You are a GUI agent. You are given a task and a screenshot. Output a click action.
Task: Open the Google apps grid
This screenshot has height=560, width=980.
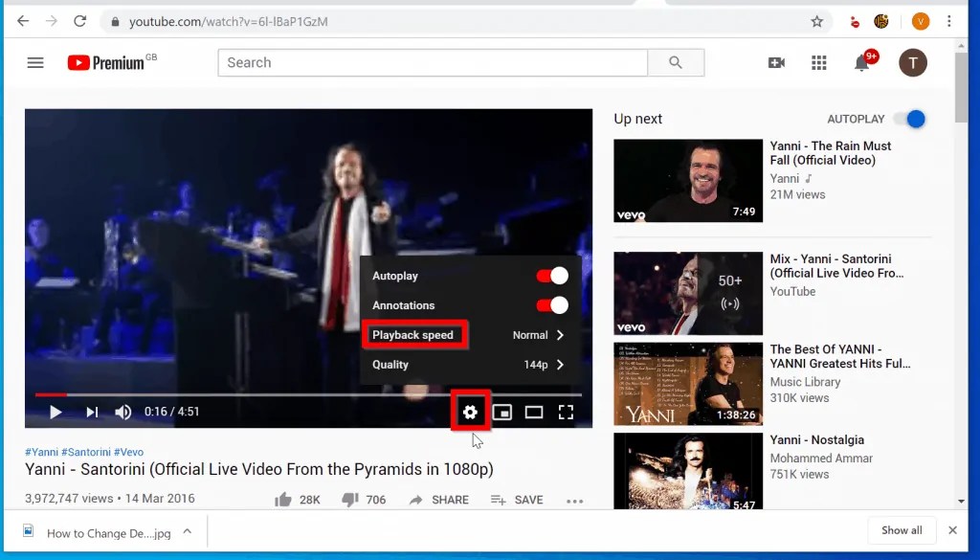click(819, 62)
